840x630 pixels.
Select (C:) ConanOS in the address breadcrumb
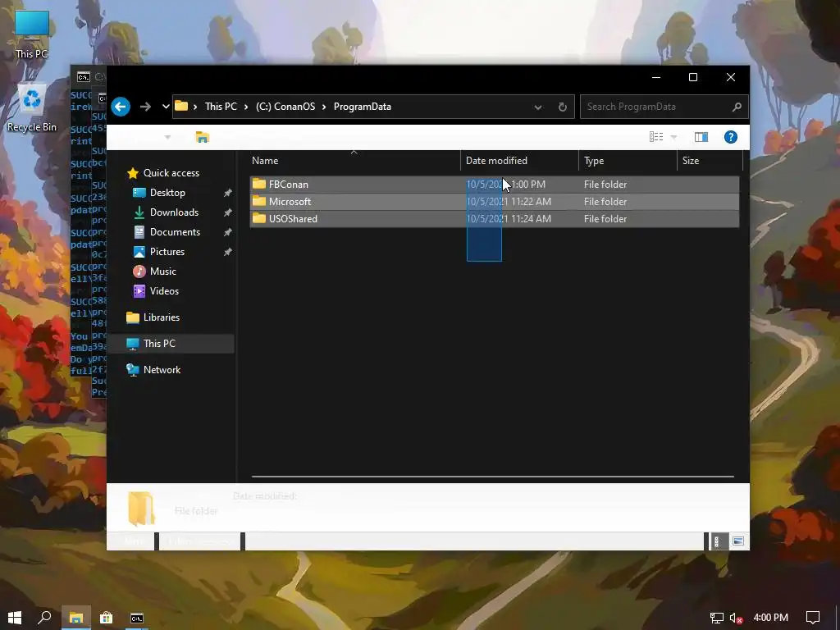[285, 107]
